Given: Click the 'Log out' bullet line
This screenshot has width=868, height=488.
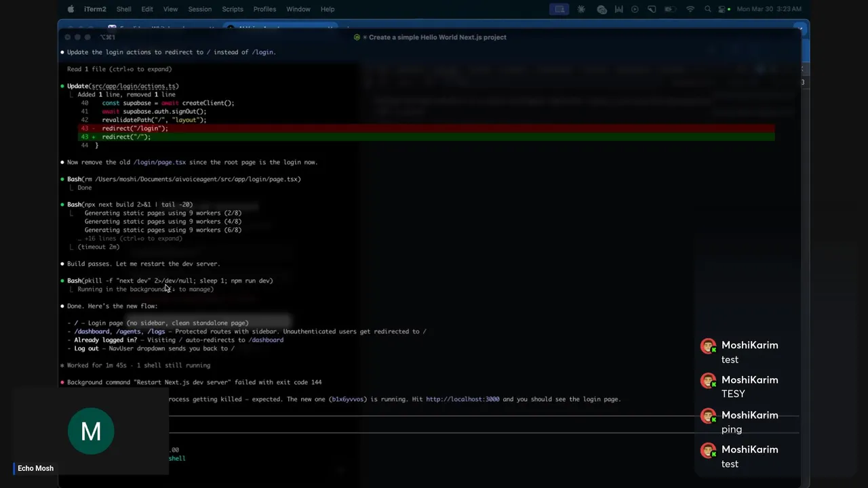Looking at the screenshot, I should tap(151, 348).
